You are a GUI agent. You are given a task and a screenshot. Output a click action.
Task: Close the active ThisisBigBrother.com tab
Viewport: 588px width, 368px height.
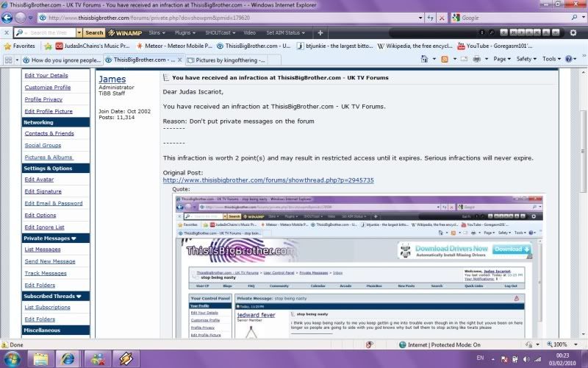coord(180,60)
